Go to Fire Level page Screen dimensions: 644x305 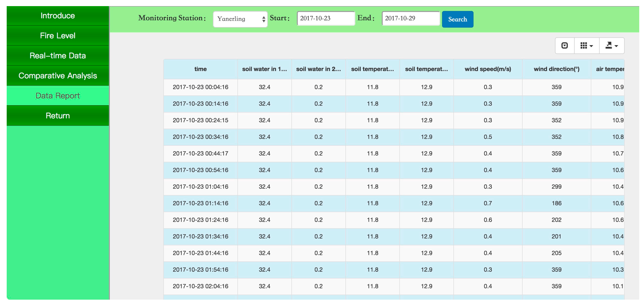point(58,36)
